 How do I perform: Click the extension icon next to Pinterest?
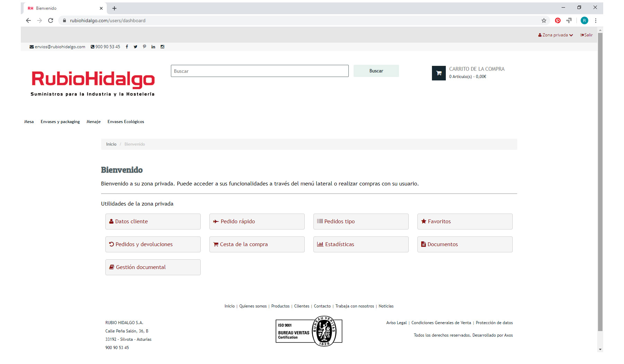569,20
